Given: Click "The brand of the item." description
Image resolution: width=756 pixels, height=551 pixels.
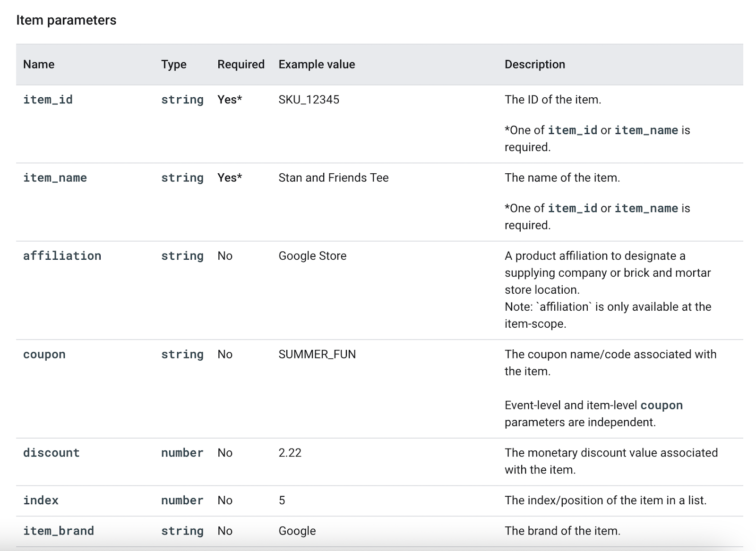Looking at the screenshot, I should [562, 531].
